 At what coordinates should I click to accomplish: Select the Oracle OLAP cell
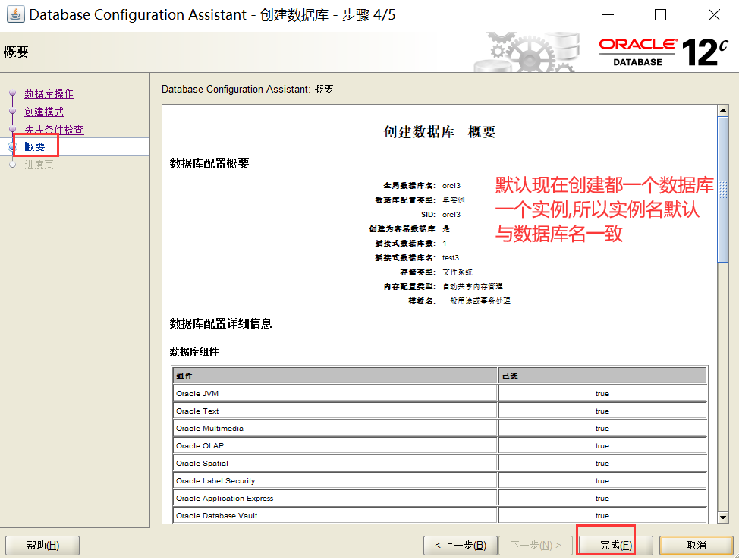[335, 446]
